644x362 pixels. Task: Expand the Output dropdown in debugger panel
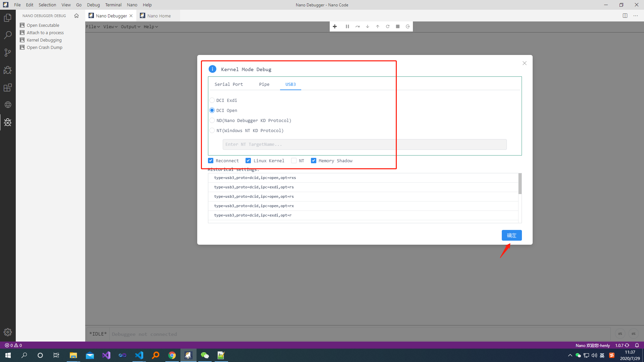(x=130, y=26)
